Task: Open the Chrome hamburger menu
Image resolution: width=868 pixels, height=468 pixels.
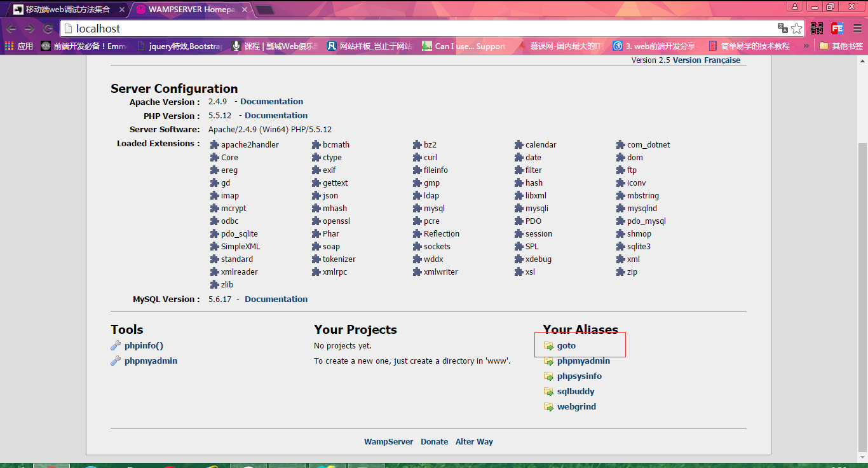Action: pos(856,29)
